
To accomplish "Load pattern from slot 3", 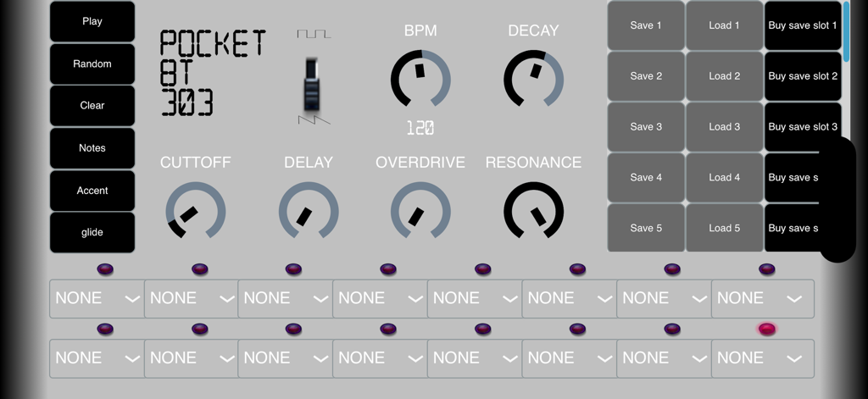I will click(x=725, y=127).
